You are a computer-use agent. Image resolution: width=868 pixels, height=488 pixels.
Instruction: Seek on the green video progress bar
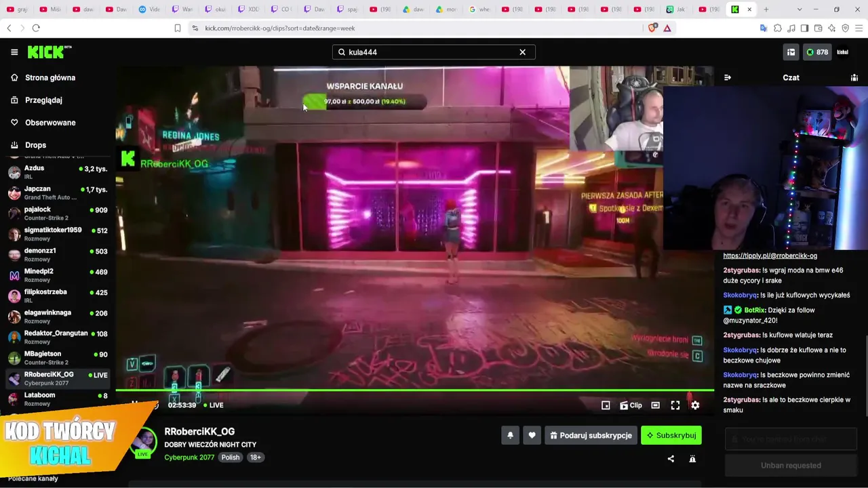[414, 390]
